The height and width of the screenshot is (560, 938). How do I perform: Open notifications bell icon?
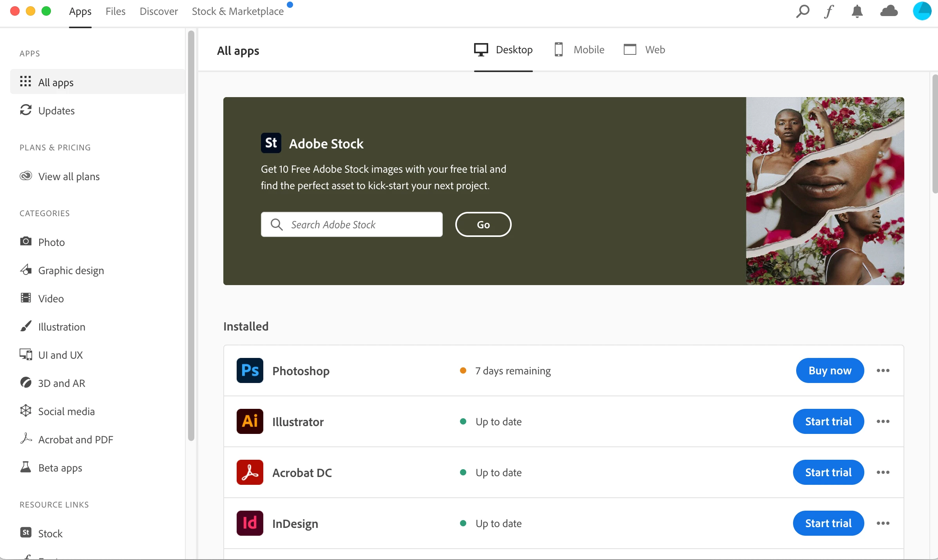tap(857, 11)
